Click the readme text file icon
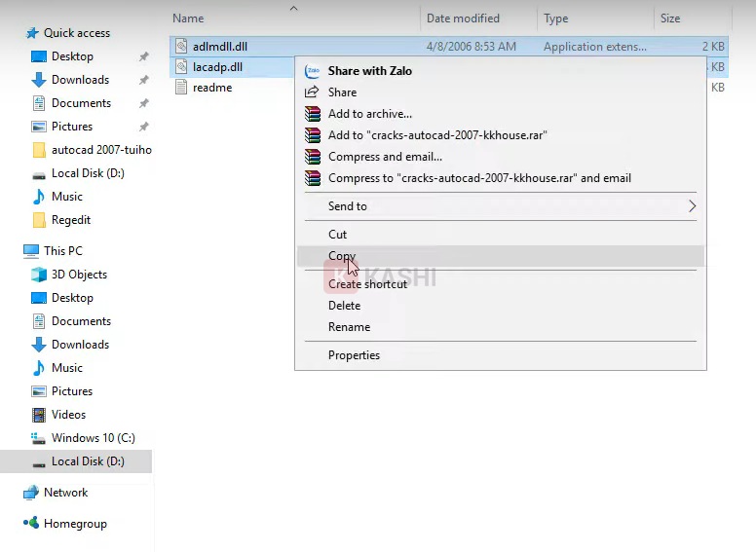Viewport: 756px width, 552px height. click(x=181, y=88)
